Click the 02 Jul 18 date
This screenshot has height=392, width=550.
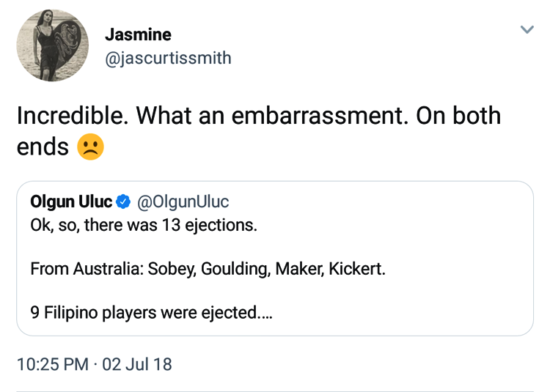point(137,363)
